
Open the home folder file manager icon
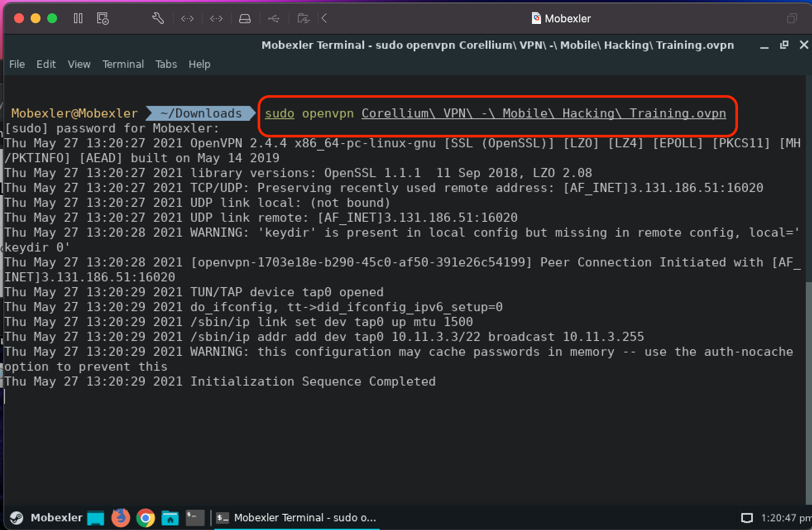(170, 518)
